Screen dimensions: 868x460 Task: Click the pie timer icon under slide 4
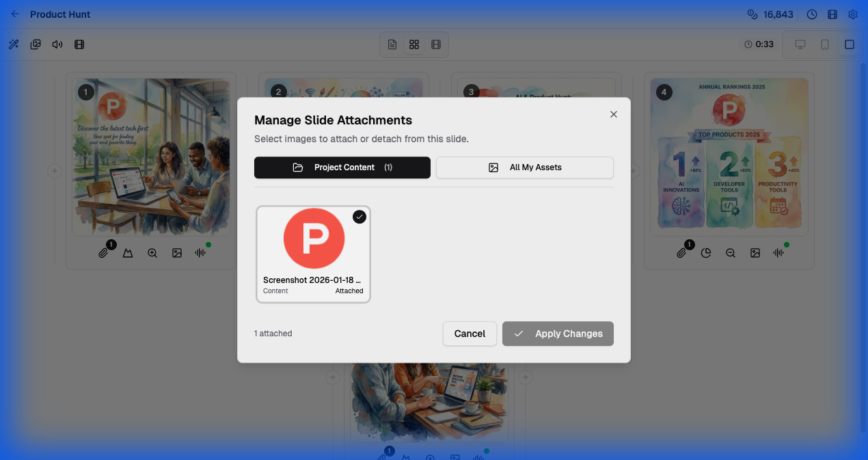(x=706, y=253)
